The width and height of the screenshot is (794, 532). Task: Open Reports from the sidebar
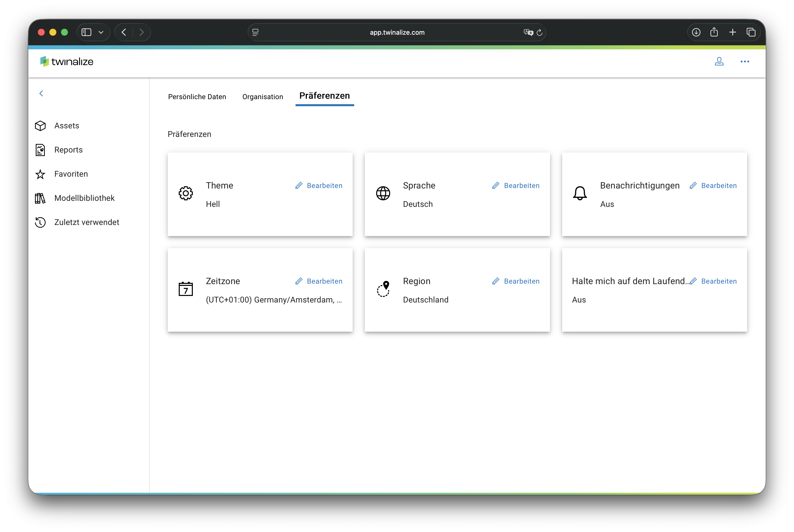click(68, 150)
